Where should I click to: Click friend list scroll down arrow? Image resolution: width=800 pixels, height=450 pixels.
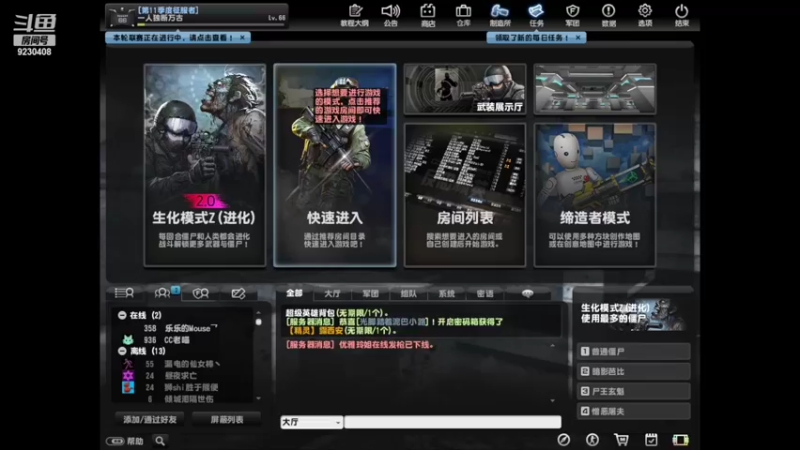[258, 398]
